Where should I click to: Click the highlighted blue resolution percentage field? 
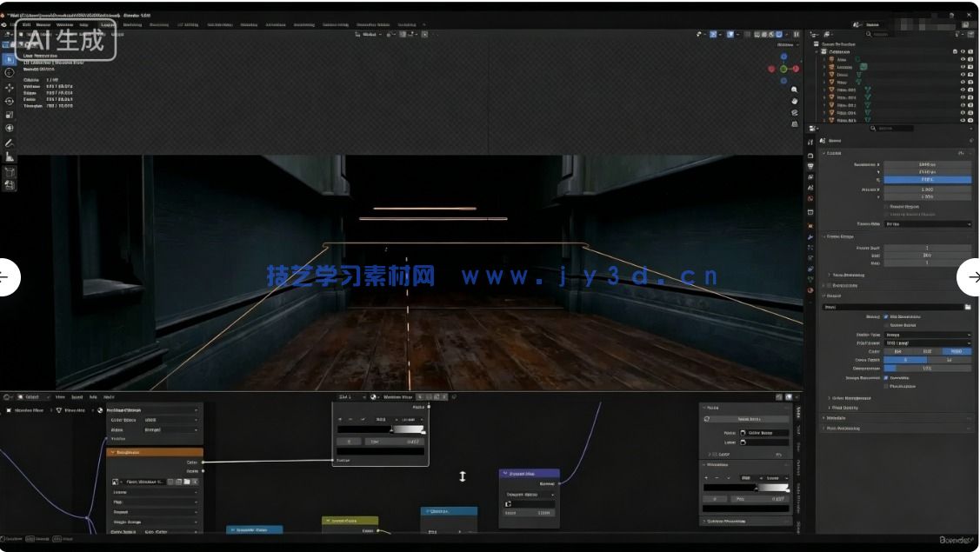[927, 180]
